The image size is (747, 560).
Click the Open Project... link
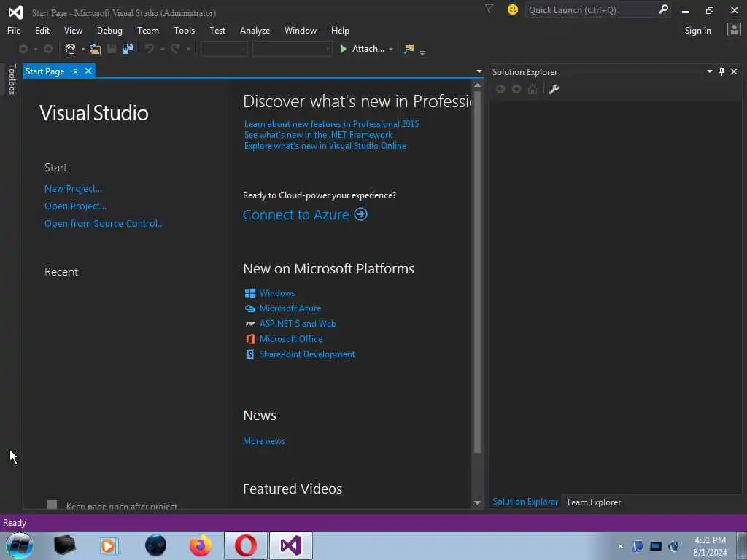(x=75, y=206)
